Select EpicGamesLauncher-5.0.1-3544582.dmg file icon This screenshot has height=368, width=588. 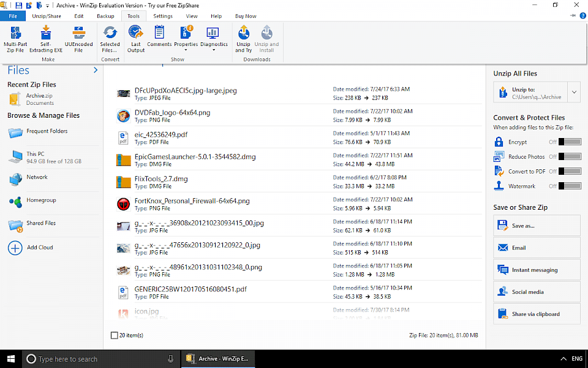[123, 159]
